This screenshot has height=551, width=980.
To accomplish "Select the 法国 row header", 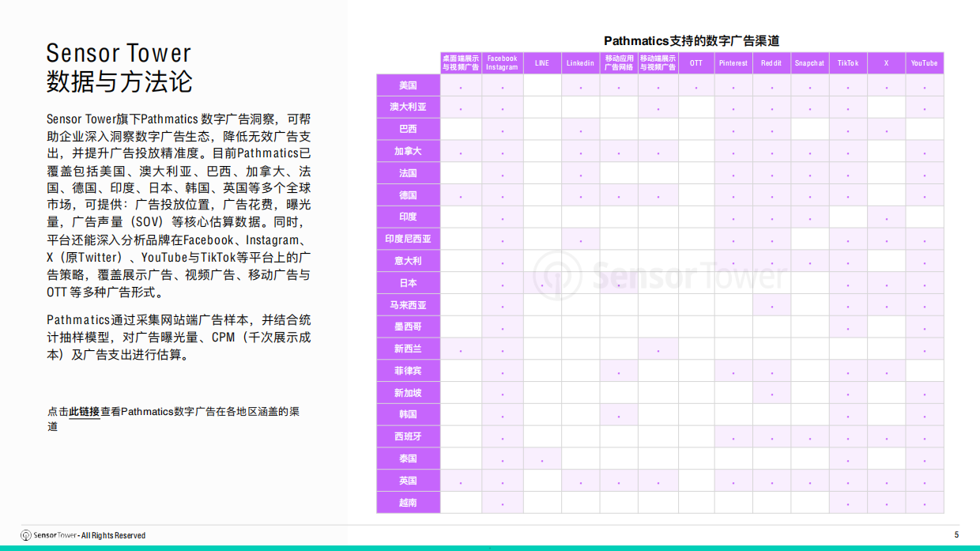I will [408, 173].
